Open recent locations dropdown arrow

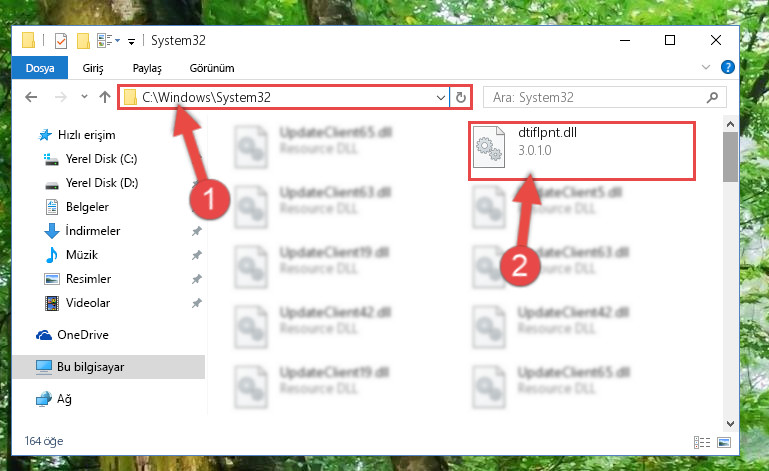click(x=84, y=97)
